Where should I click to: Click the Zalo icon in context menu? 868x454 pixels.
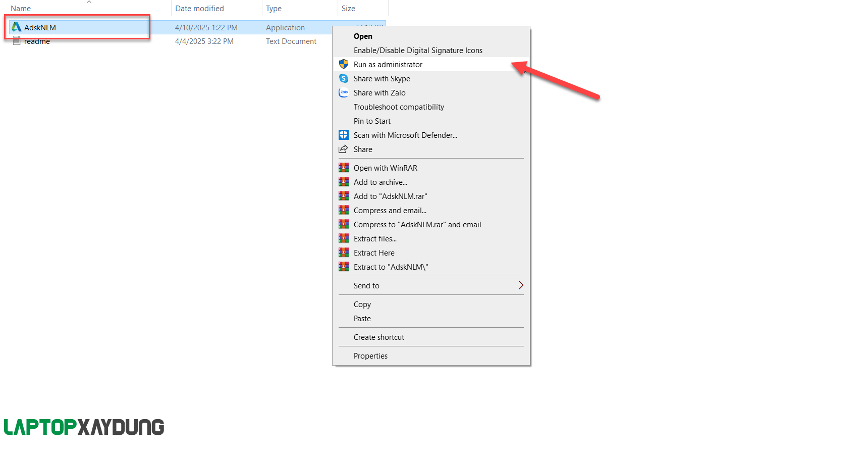344,92
